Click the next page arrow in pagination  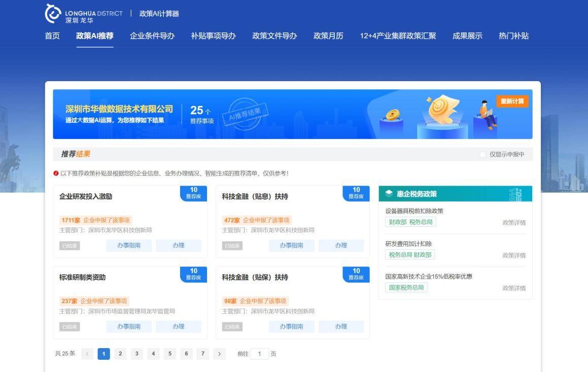point(219,354)
